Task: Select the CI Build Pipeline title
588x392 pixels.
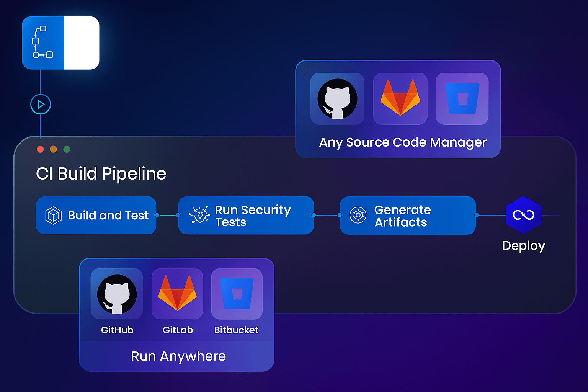Action: [101, 174]
